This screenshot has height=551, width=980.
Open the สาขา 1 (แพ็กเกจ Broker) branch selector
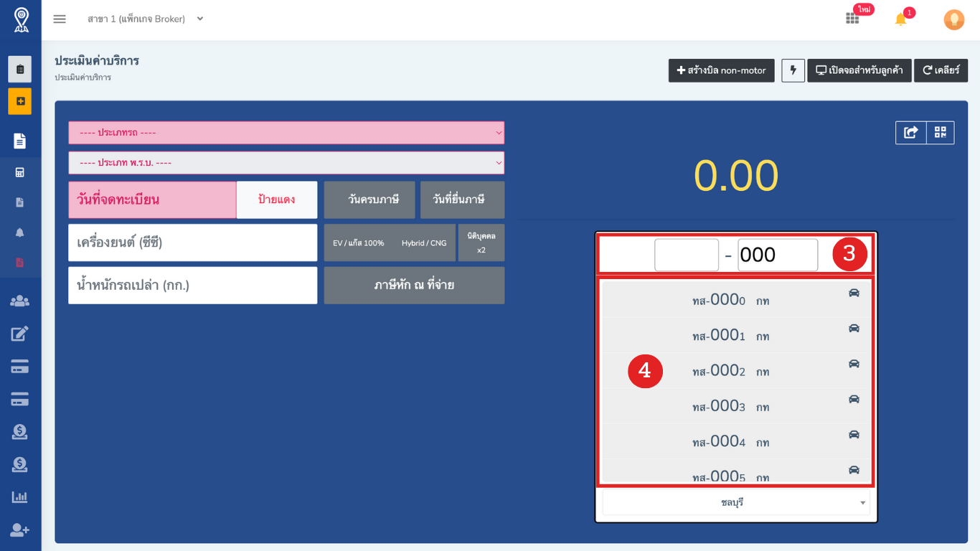click(x=146, y=19)
